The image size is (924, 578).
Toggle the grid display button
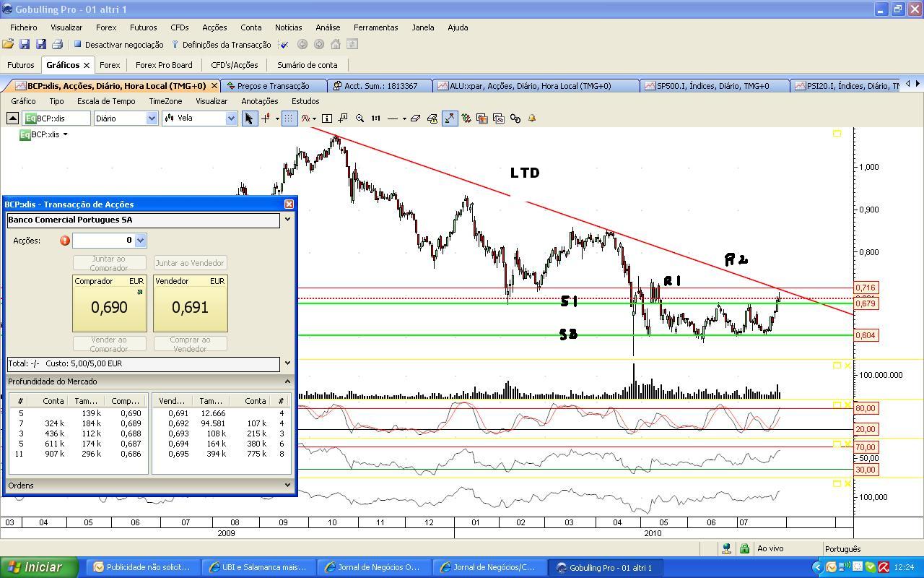coord(289,118)
